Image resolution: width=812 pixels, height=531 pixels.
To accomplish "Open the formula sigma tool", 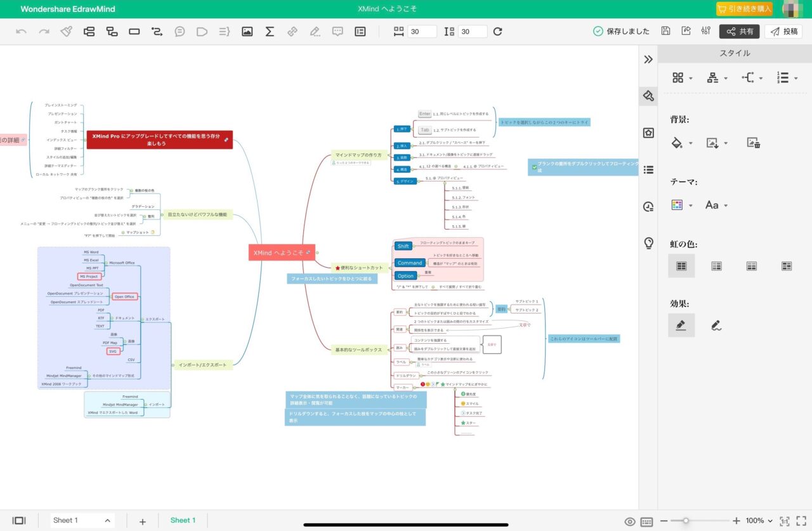I will [270, 31].
